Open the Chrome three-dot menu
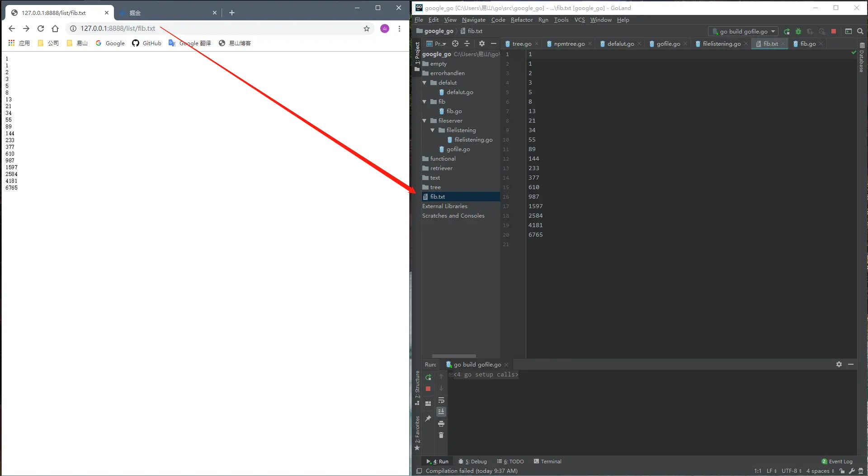This screenshot has height=476, width=868. (399, 29)
